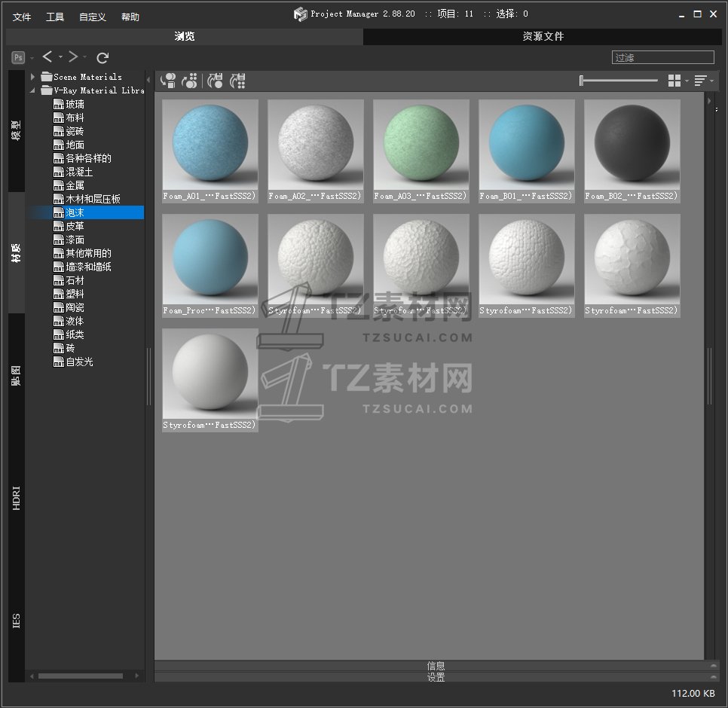Go forward with the right arrow icon
The image size is (728, 708).
(73, 56)
